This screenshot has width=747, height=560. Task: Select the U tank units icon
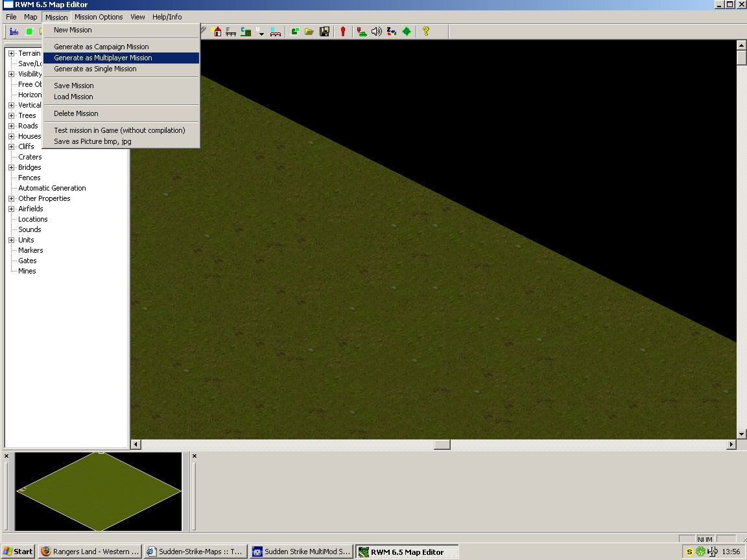[x=362, y=31]
